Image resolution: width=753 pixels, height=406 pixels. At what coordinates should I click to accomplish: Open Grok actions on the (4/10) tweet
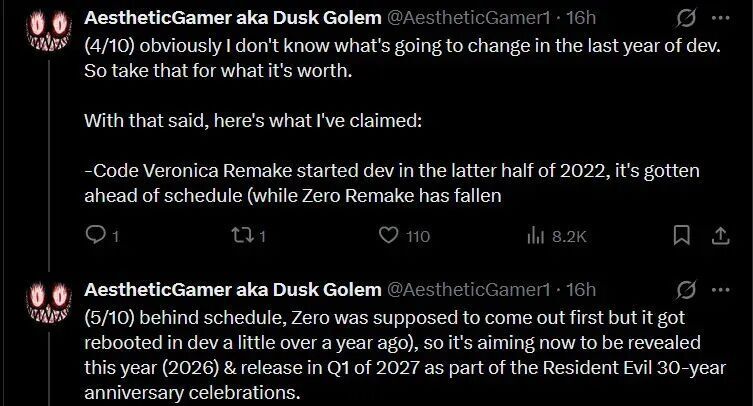click(x=686, y=19)
